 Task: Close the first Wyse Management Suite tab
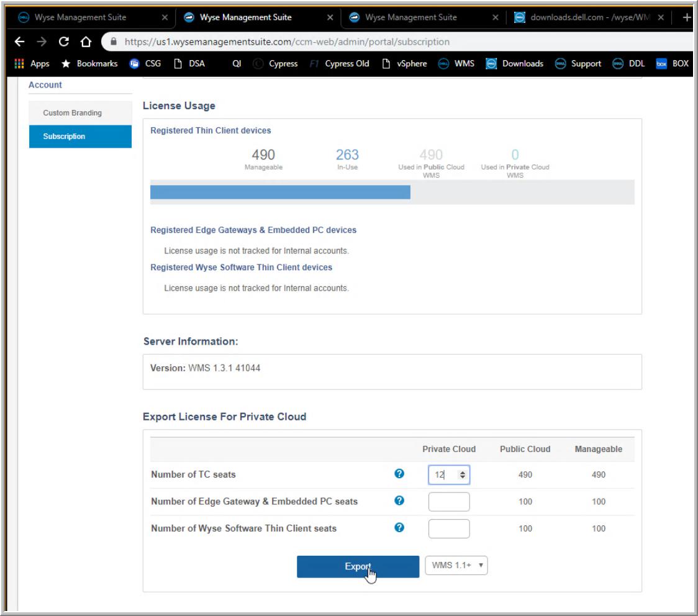pos(165,17)
